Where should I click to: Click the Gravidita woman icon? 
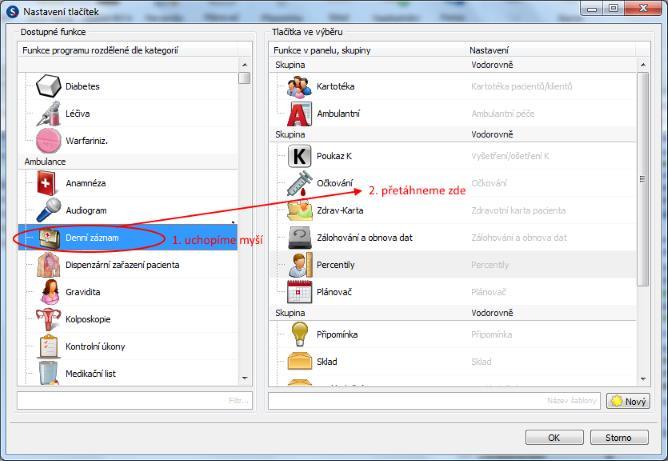[x=50, y=292]
